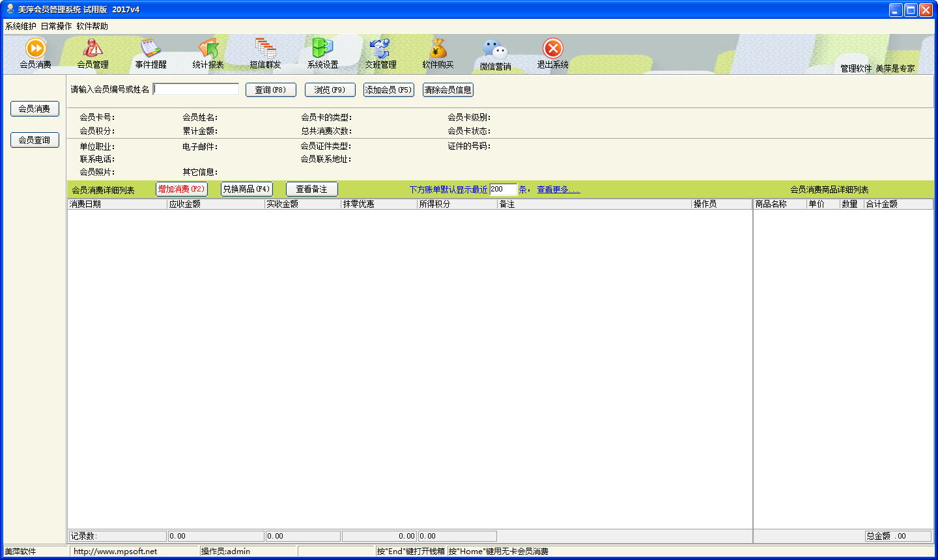The image size is (938, 560).
Task: Open 系统设置 system settings icon
Action: (x=322, y=53)
